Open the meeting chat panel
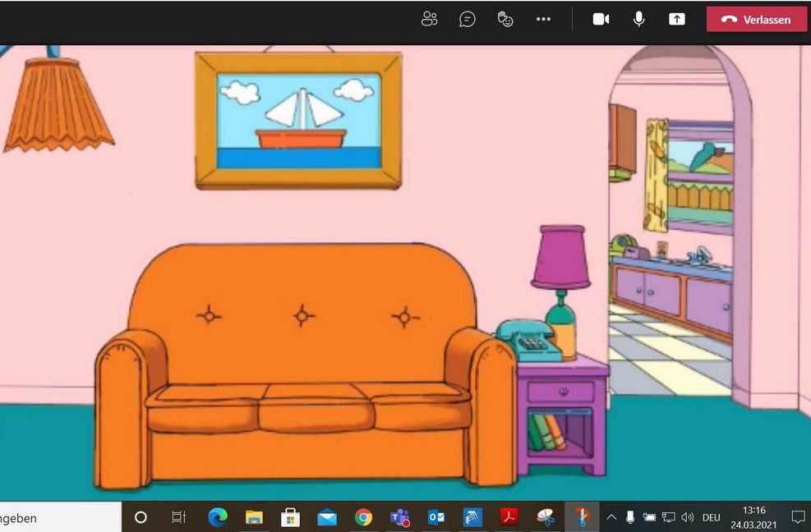The width and height of the screenshot is (811, 532). click(x=467, y=20)
